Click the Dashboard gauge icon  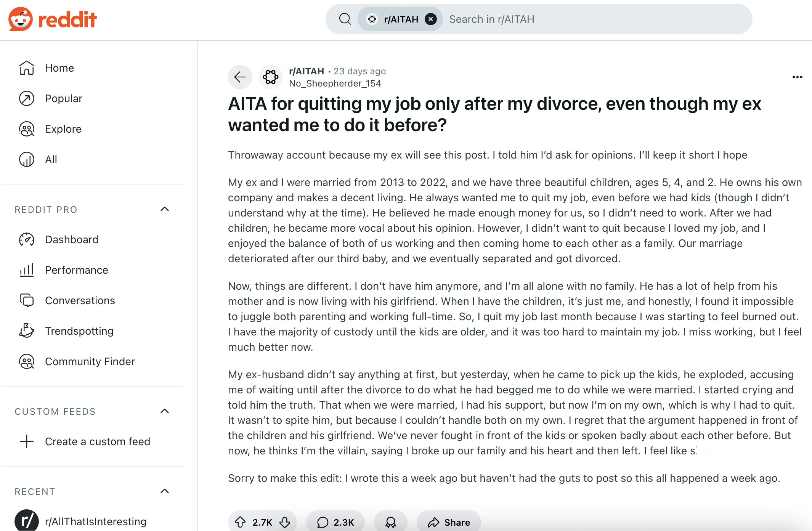point(27,239)
